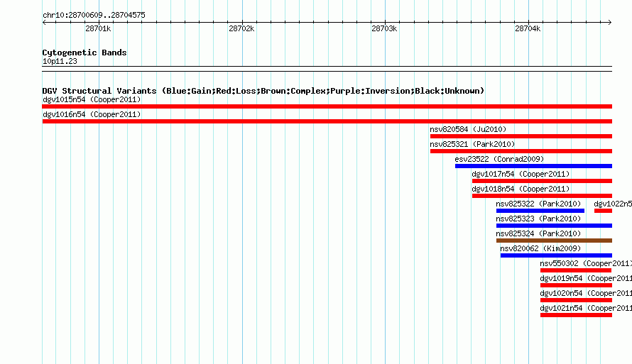Click the right arrow end of the ruler
This screenshot has width=632, height=364.
click(610, 22)
